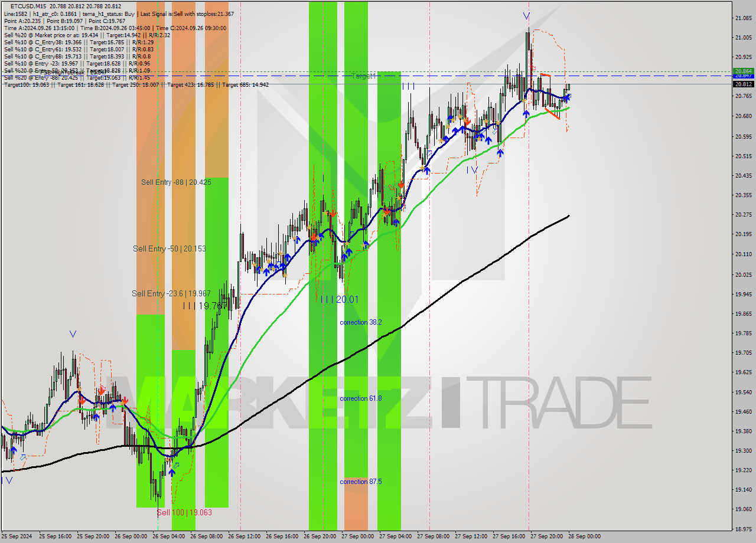Screen dimensions: 756x543
Task: Click the 20.435 price axis value
Action: coord(743,175)
